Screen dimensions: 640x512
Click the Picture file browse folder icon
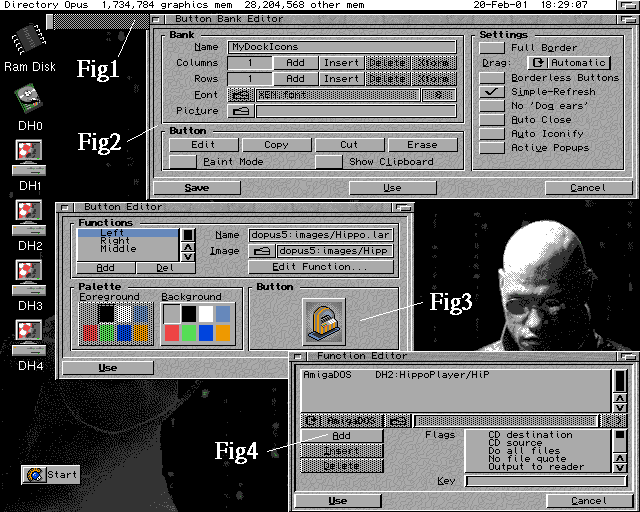pos(240,111)
